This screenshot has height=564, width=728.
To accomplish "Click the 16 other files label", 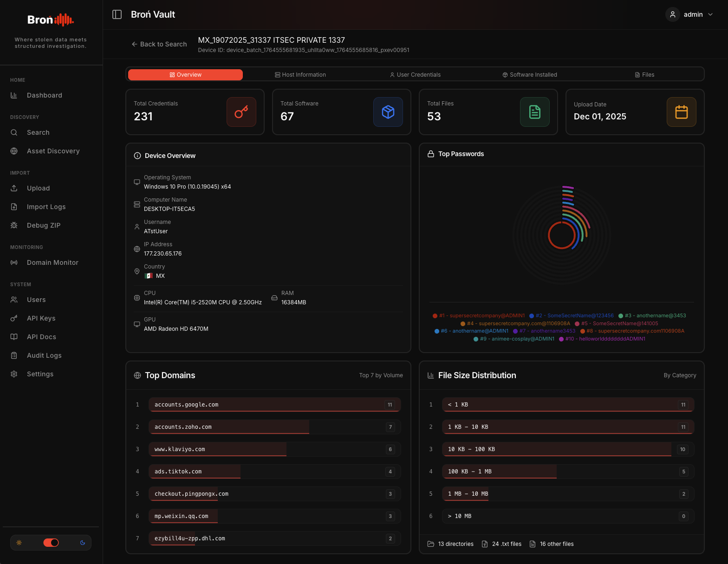I will (x=557, y=544).
